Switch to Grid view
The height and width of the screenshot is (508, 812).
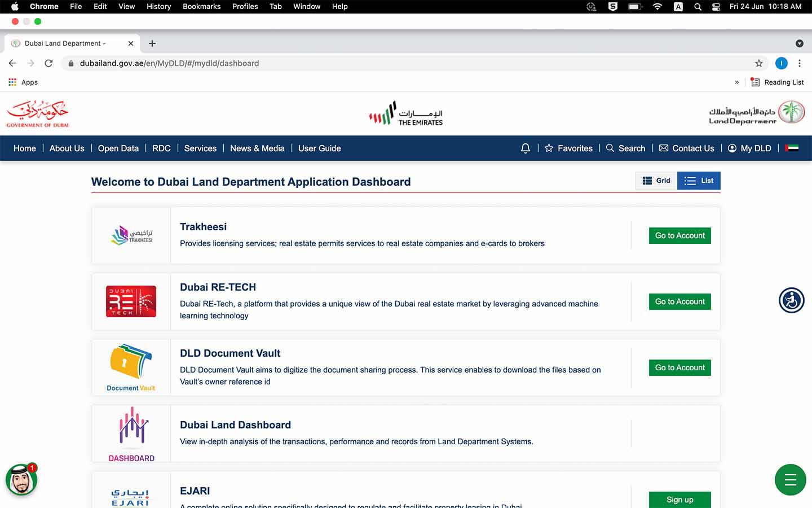point(656,181)
